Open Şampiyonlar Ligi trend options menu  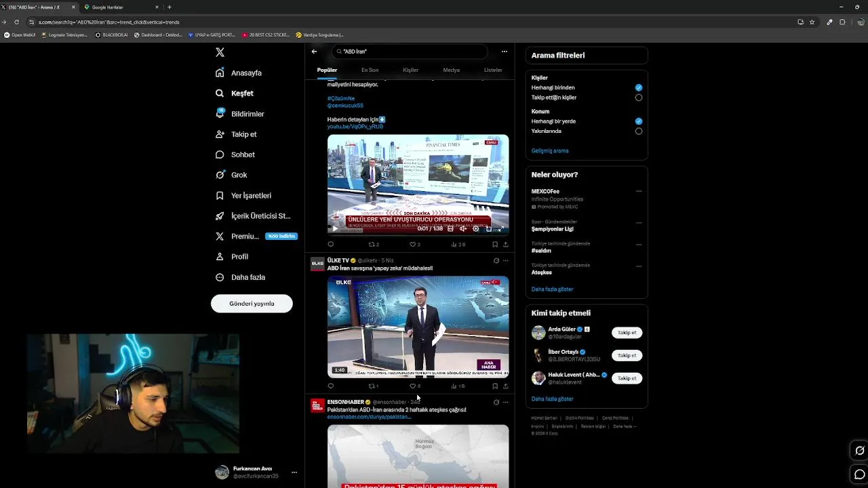(639, 222)
